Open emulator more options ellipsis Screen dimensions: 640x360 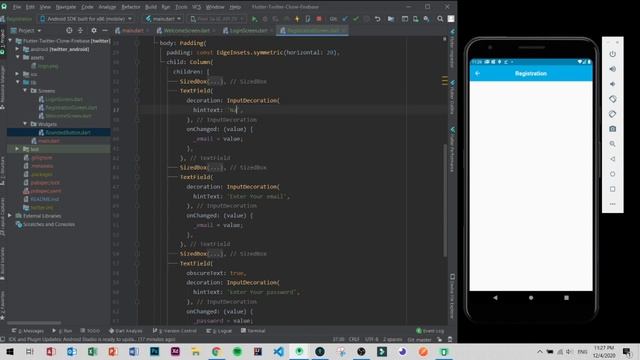[612, 204]
